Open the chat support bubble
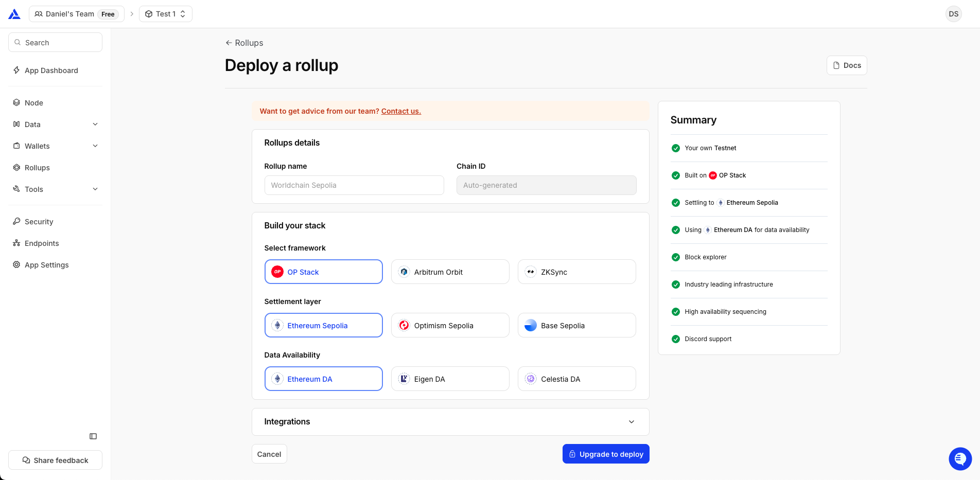The height and width of the screenshot is (480, 980). click(x=960, y=458)
